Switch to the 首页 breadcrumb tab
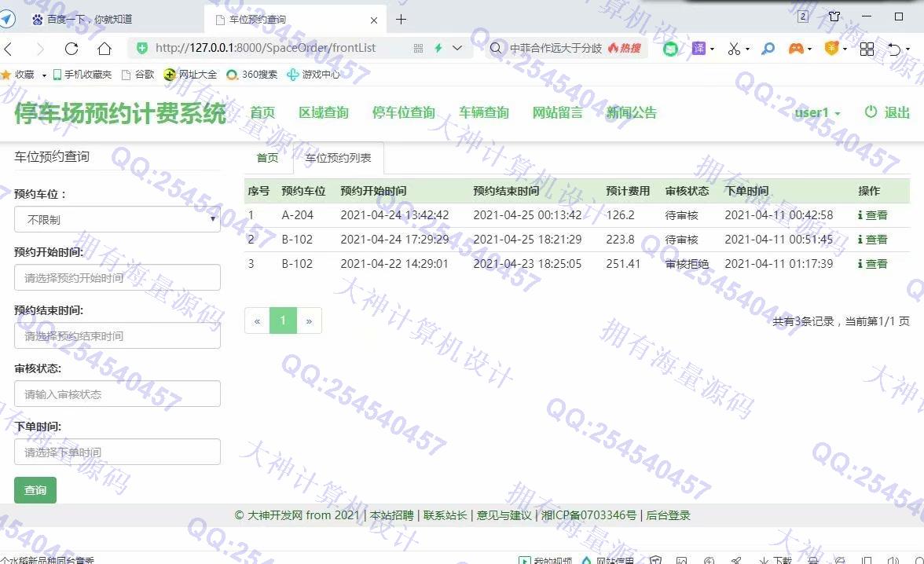The image size is (924, 564). point(267,158)
